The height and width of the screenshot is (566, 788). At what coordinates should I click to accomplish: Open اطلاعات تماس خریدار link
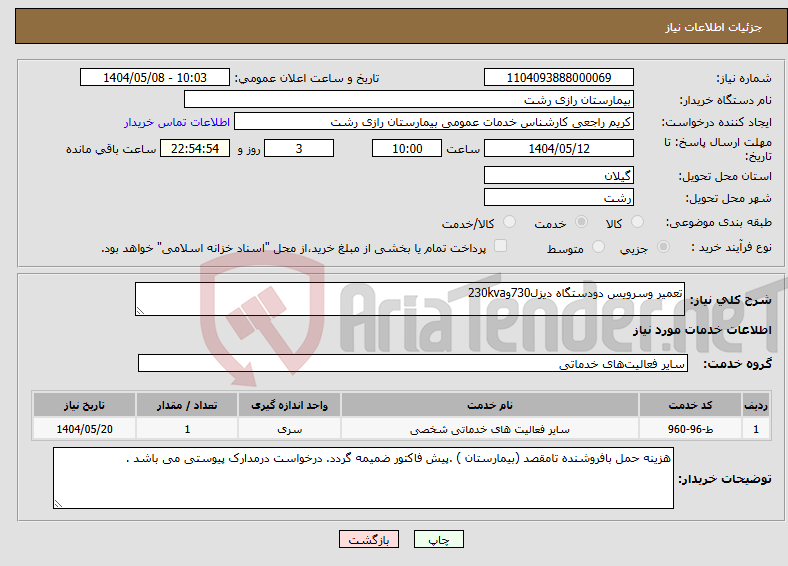click(x=177, y=122)
